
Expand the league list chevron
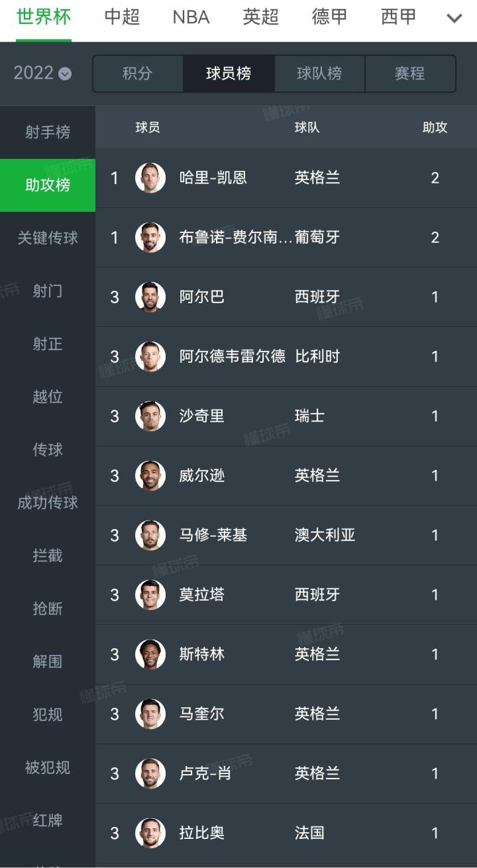(x=454, y=18)
